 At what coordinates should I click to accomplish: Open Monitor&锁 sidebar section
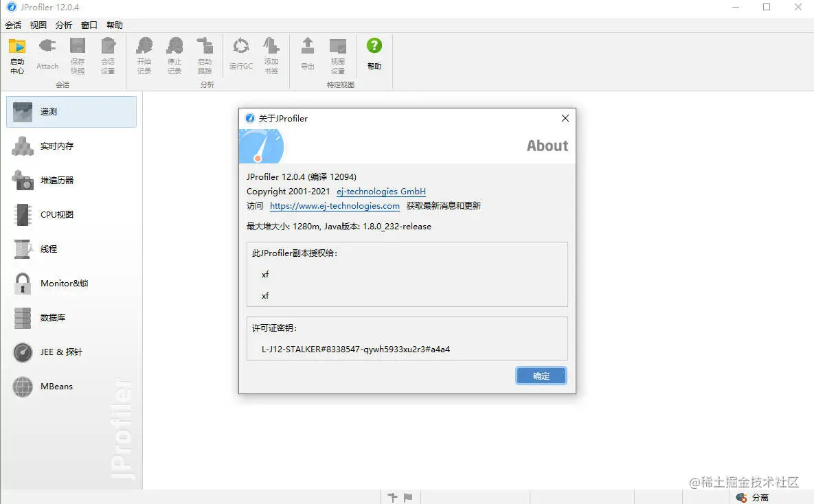click(x=71, y=283)
